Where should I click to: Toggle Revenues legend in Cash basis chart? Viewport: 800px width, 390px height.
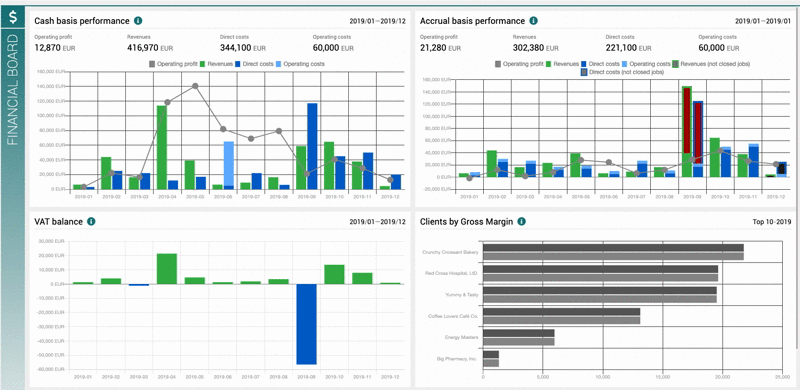(x=216, y=64)
